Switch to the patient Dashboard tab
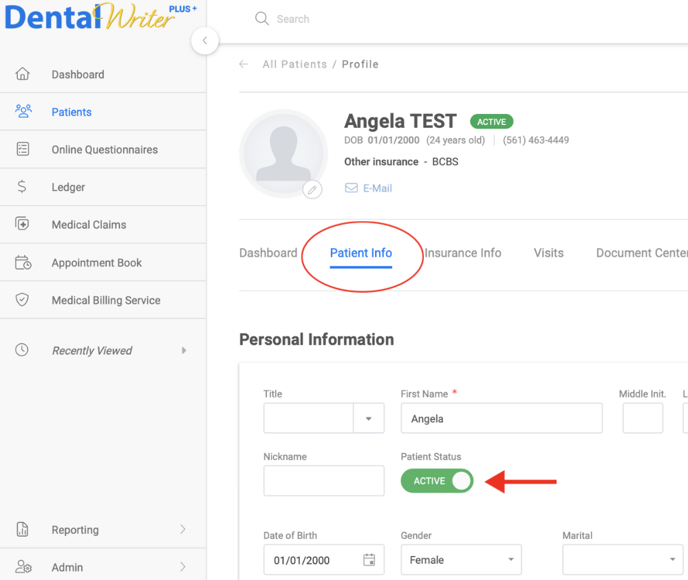 (x=268, y=253)
